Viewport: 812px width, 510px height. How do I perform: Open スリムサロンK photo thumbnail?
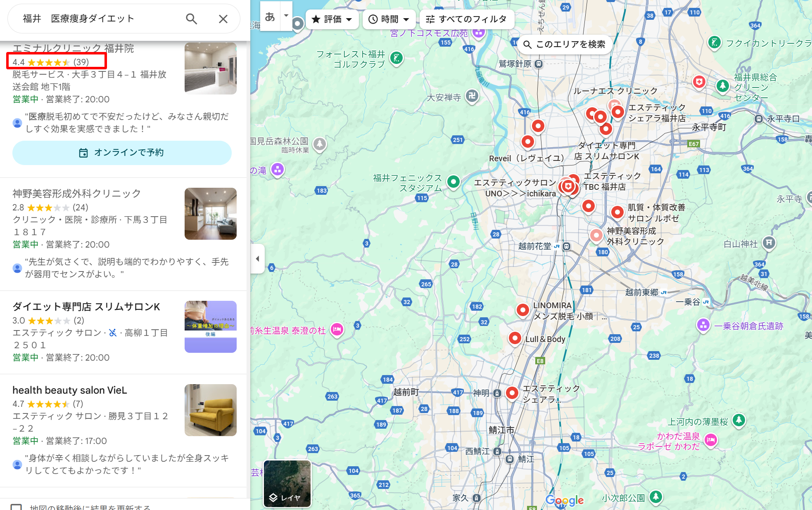point(211,327)
